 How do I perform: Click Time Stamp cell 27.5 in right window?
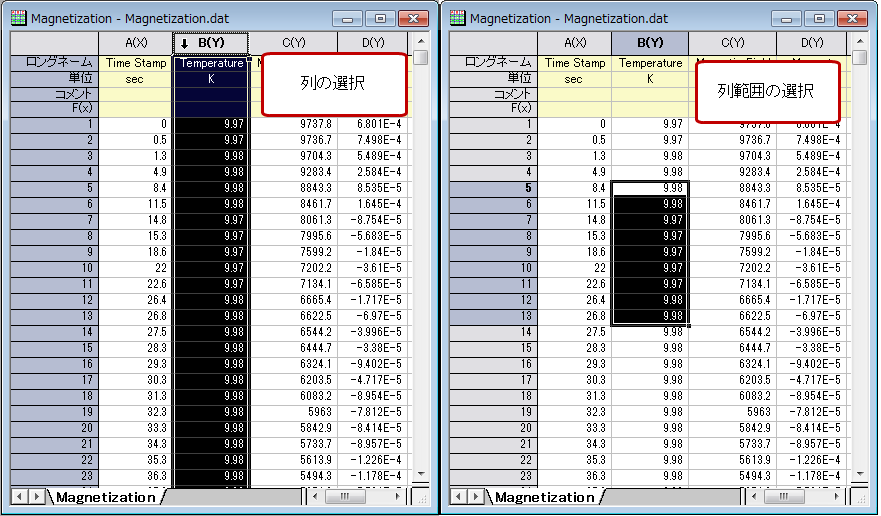coord(574,332)
